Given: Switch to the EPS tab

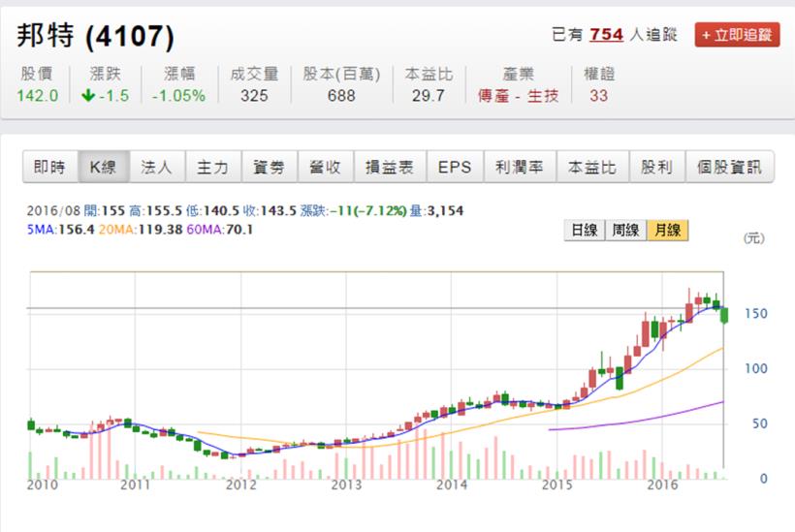Looking at the screenshot, I should (x=454, y=167).
